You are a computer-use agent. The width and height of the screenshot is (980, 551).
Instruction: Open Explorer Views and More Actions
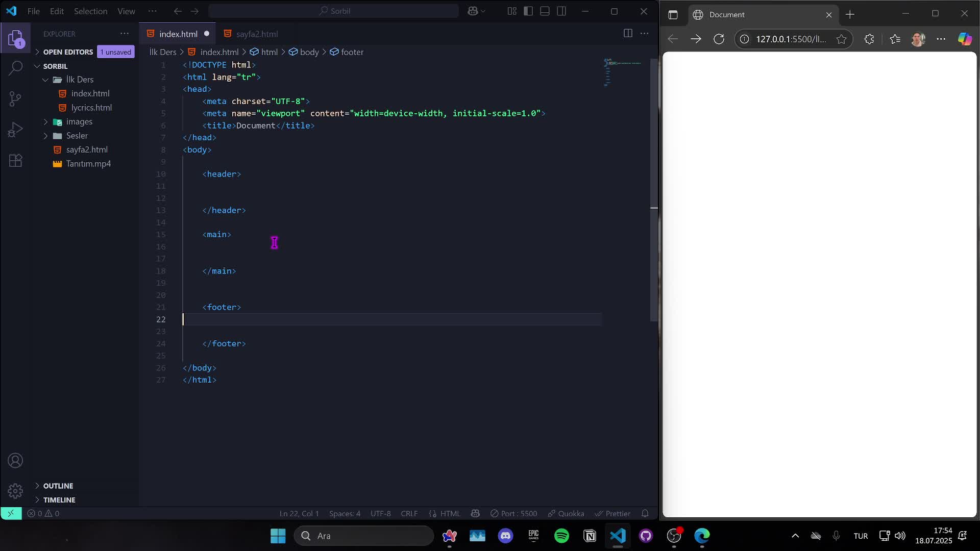(125, 34)
